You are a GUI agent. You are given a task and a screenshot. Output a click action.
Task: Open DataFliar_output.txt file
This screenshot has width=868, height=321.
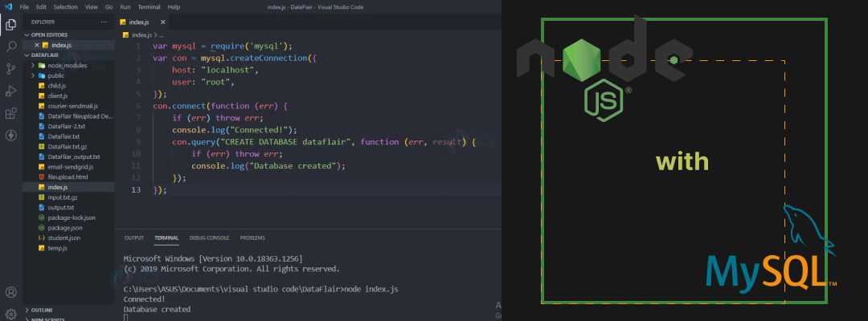pos(74,156)
